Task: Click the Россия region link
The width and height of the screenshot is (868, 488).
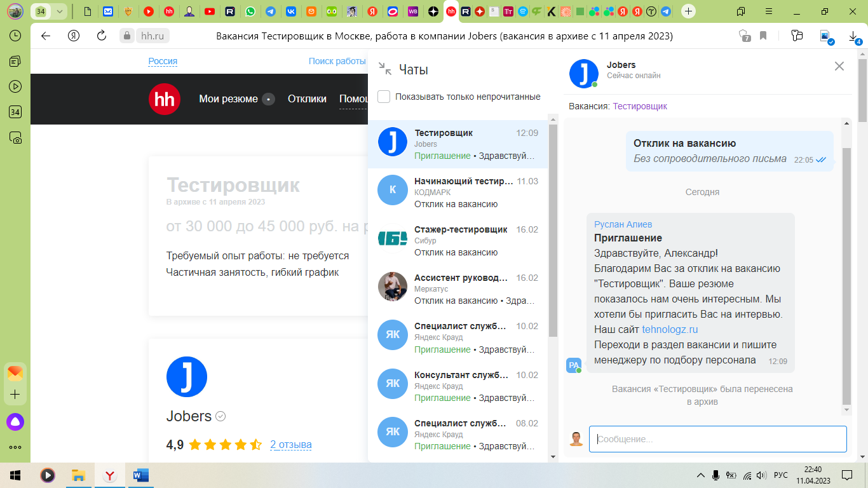Action: tap(163, 61)
